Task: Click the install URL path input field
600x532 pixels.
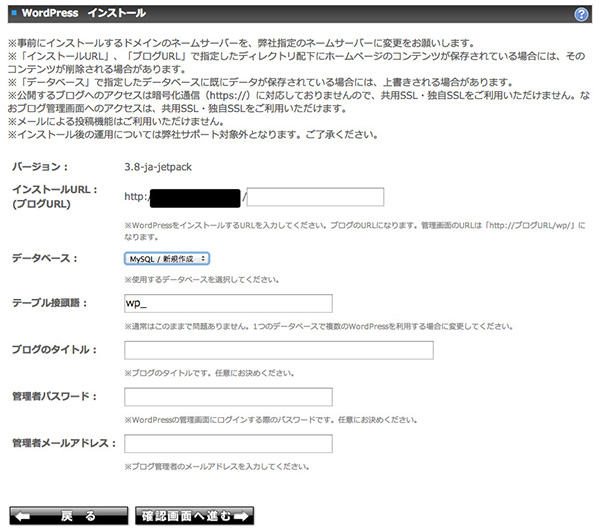Action: (315, 197)
